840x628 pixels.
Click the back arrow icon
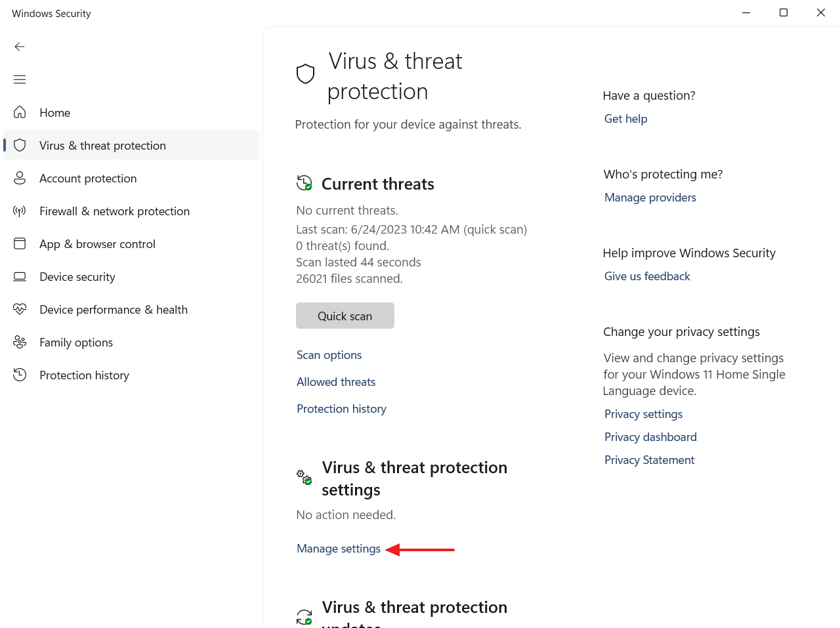(20, 47)
